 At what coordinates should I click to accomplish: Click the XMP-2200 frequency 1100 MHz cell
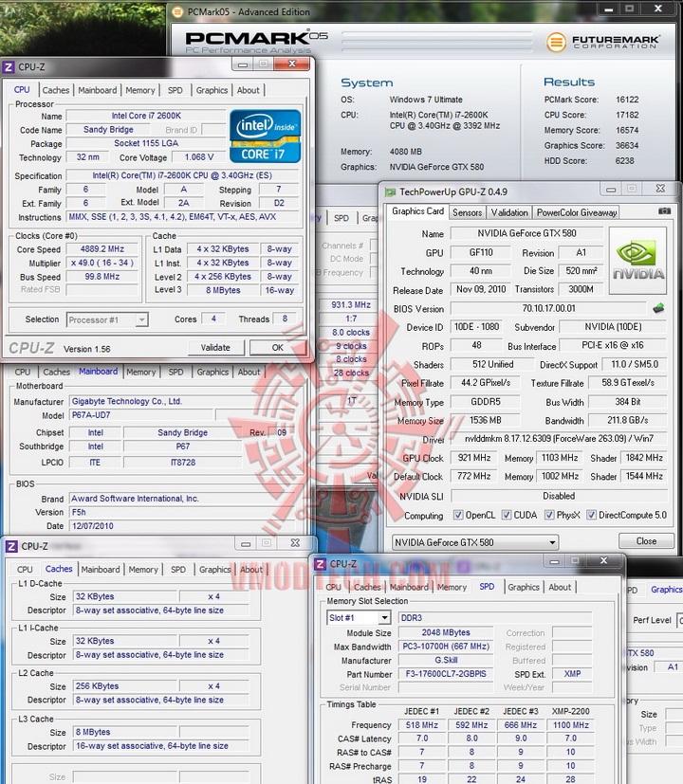[x=570, y=725]
